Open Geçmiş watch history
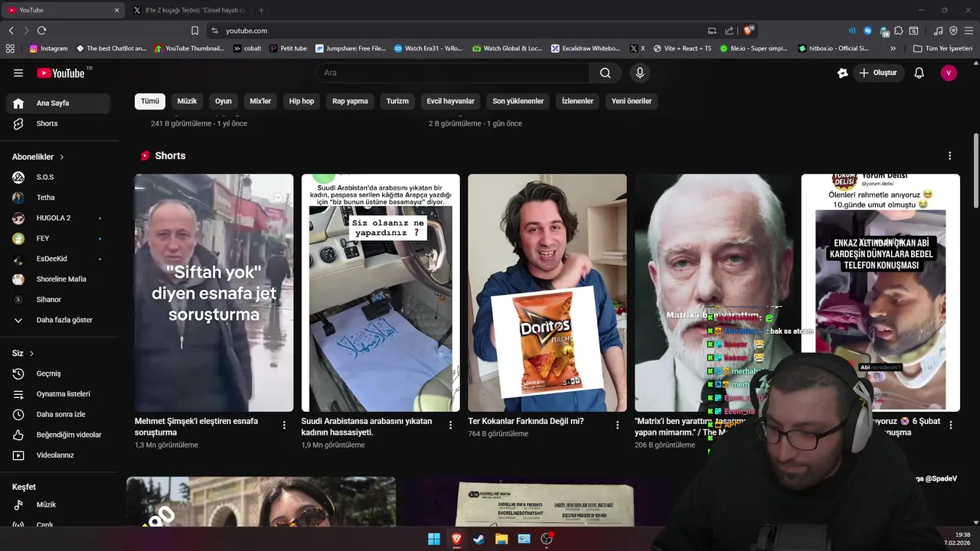 tap(58, 373)
